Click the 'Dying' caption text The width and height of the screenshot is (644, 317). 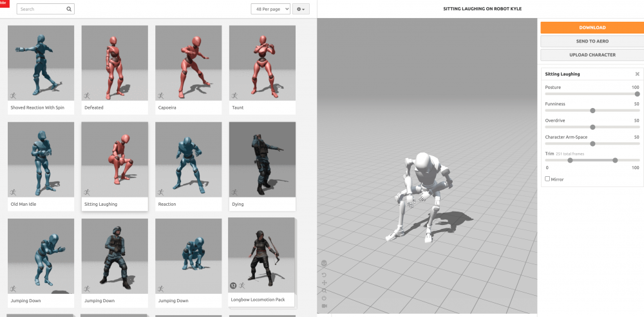tap(239, 204)
